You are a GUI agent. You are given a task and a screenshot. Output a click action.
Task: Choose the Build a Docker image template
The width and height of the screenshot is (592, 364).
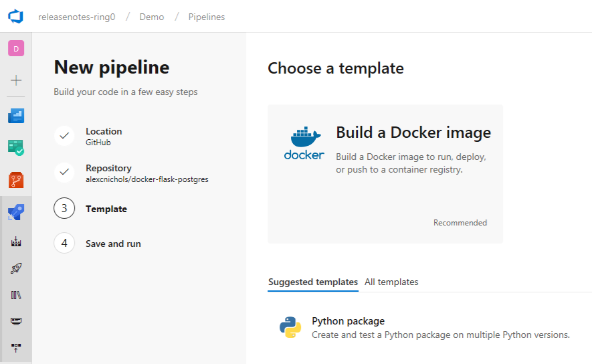tap(385, 173)
